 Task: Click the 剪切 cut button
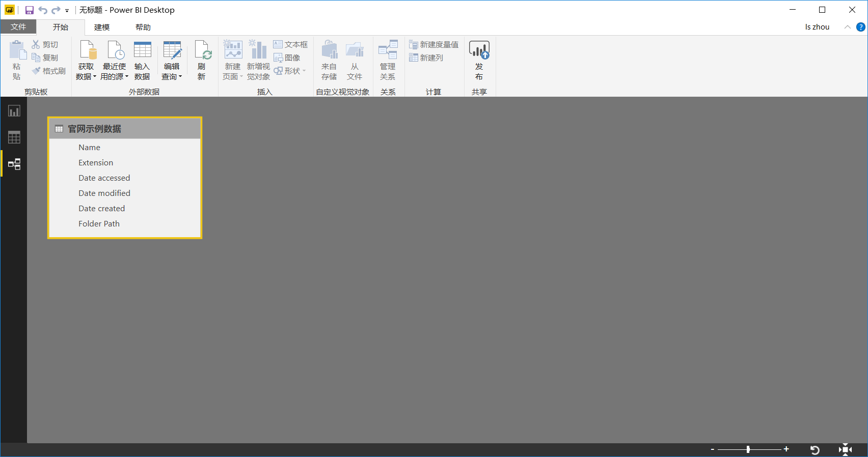click(x=45, y=45)
